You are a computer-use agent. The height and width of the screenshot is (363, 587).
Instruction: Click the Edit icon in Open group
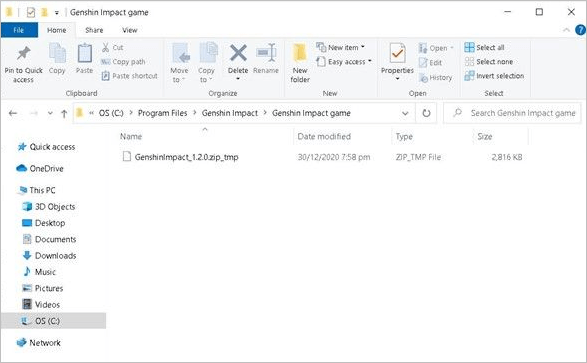click(x=423, y=62)
